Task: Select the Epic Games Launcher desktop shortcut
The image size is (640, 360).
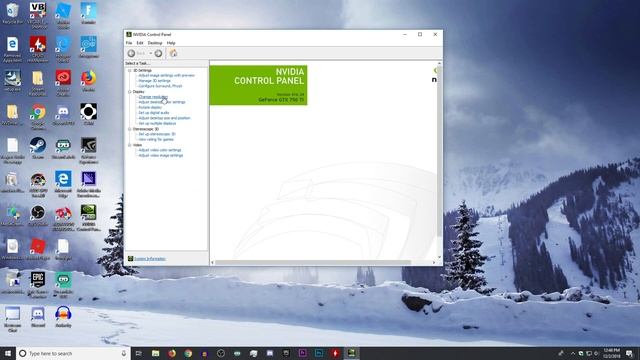Action: [38, 284]
